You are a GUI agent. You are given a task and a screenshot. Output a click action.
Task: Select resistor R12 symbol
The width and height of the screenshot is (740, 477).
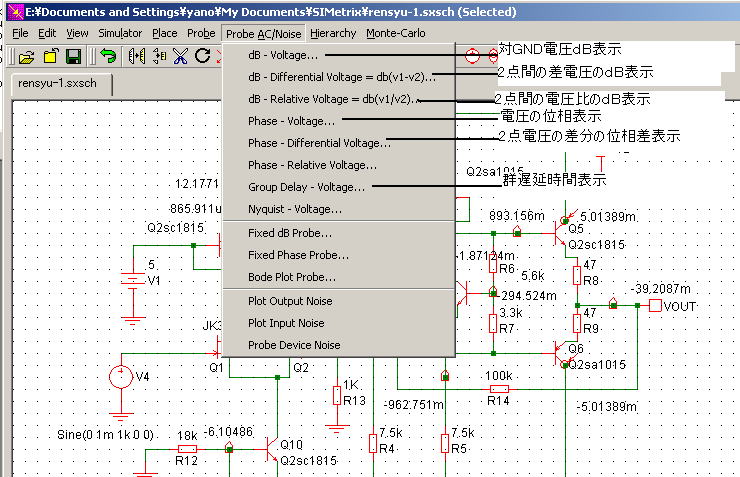point(187,449)
